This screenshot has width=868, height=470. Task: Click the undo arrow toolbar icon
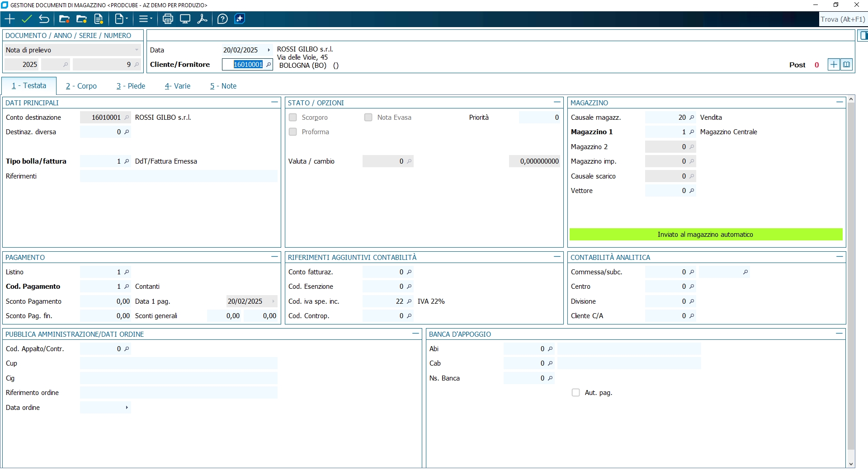[x=44, y=19]
